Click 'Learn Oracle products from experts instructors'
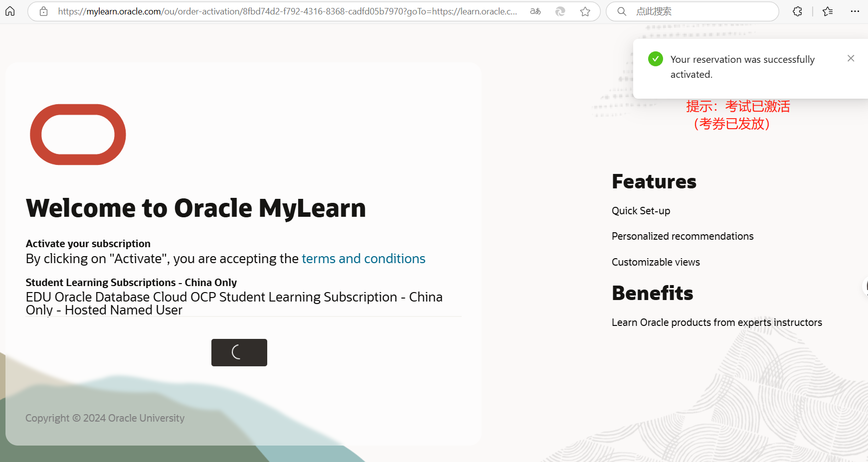This screenshot has height=462, width=868. (717, 322)
